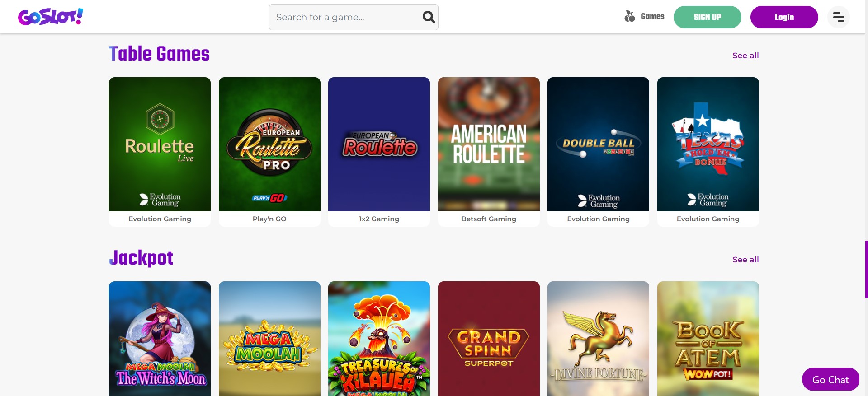Click Evolution Gaming label under Texas Hold'em

(708, 219)
